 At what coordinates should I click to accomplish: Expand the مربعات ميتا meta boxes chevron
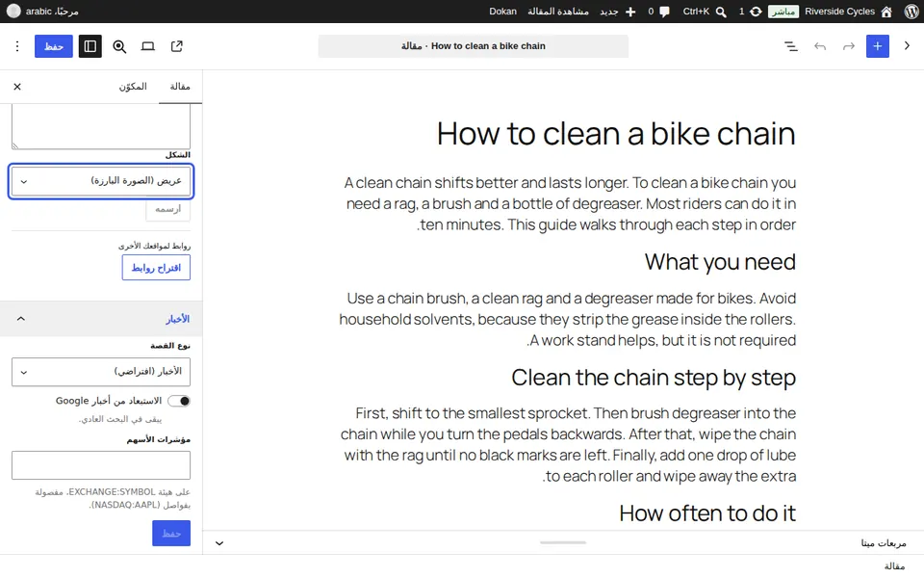pyautogui.click(x=219, y=543)
